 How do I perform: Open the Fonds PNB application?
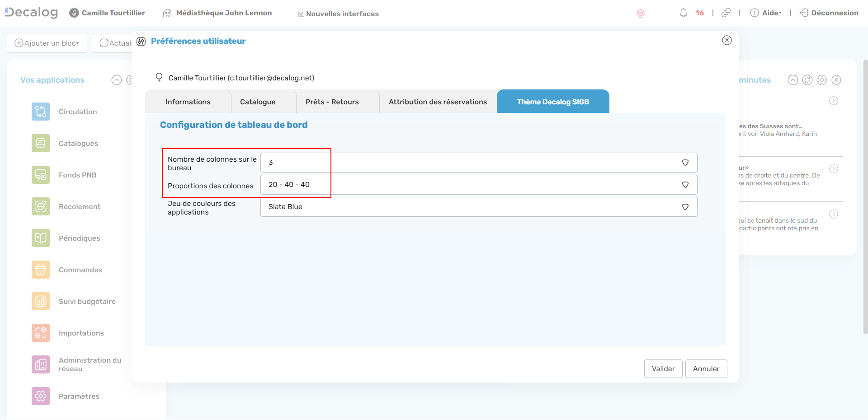[77, 175]
